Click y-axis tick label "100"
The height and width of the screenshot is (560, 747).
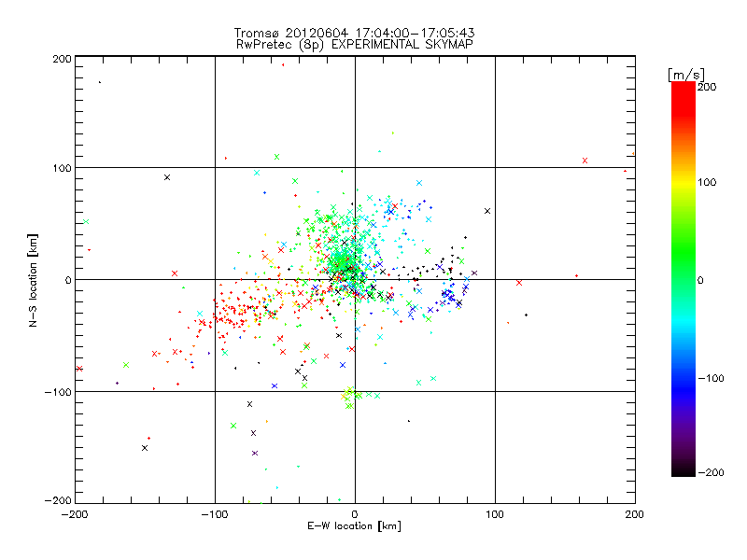coord(62,169)
